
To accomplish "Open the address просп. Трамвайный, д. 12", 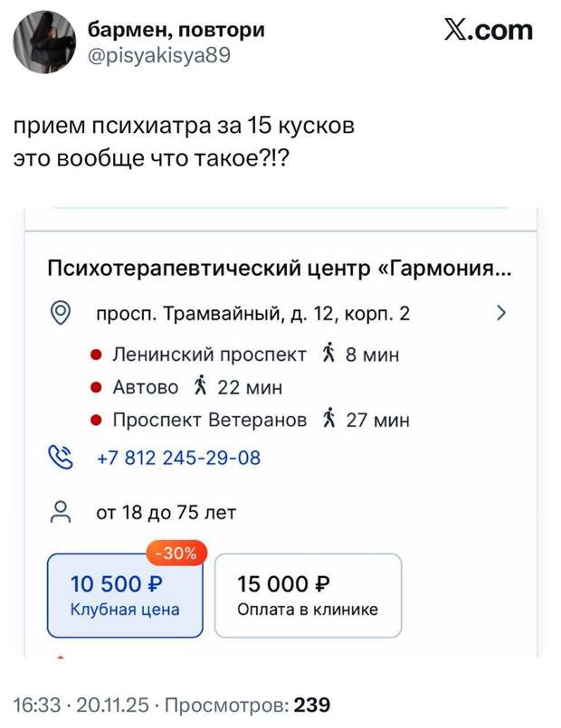I will pyautogui.click(x=253, y=314).
